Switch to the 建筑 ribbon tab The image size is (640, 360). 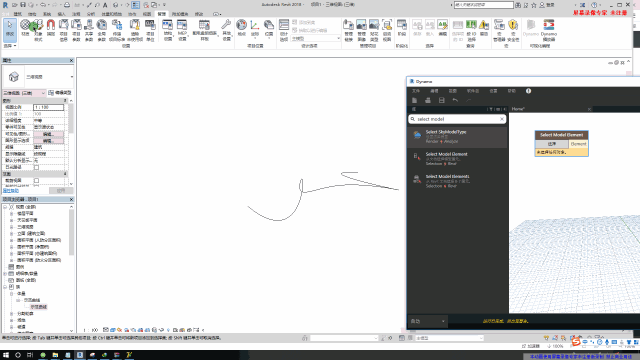18,14
